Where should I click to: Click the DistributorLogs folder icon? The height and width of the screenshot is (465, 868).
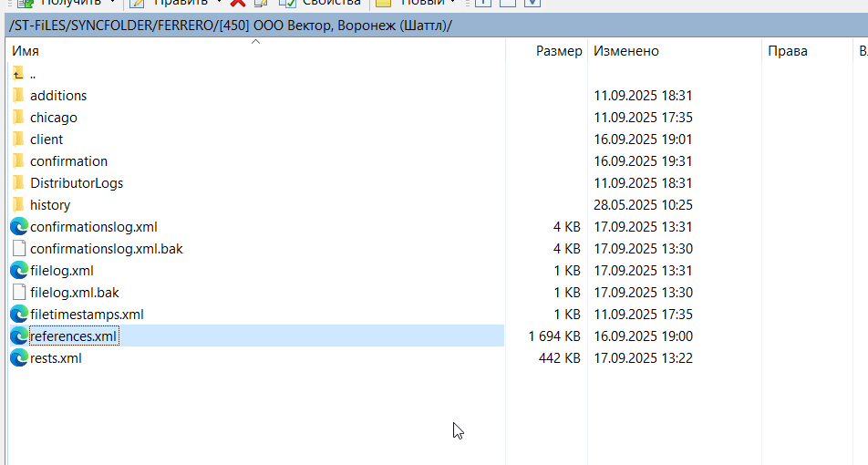click(x=18, y=182)
